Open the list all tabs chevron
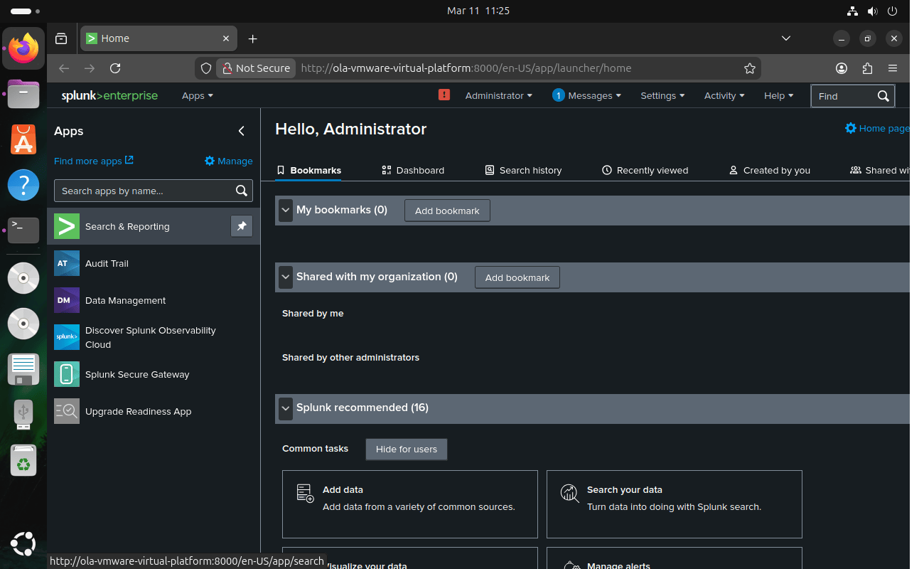Image resolution: width=924 pixels, height=569 pixels. click(x=786, y=38)
